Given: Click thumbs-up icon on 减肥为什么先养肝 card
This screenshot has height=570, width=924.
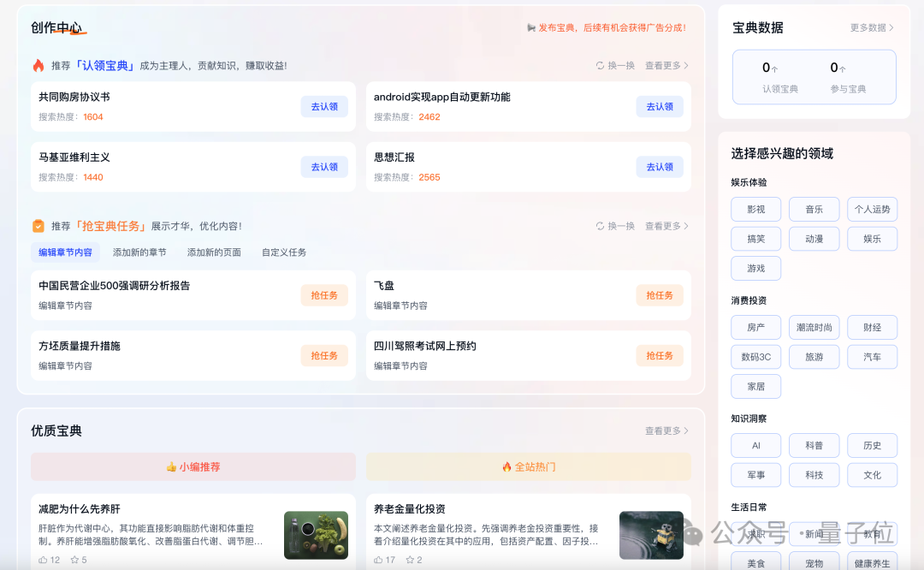Looking at the screenshot, I should coord(43,560).
